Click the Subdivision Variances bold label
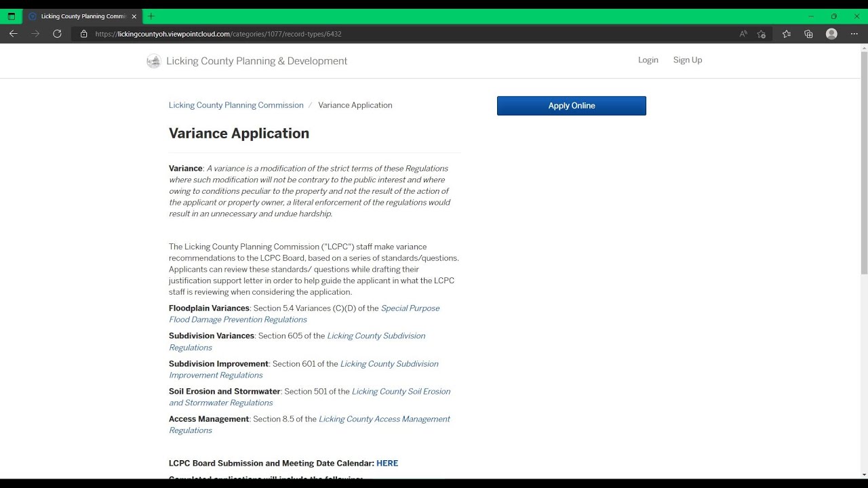868x488 pixels. (x=212, y=336)
